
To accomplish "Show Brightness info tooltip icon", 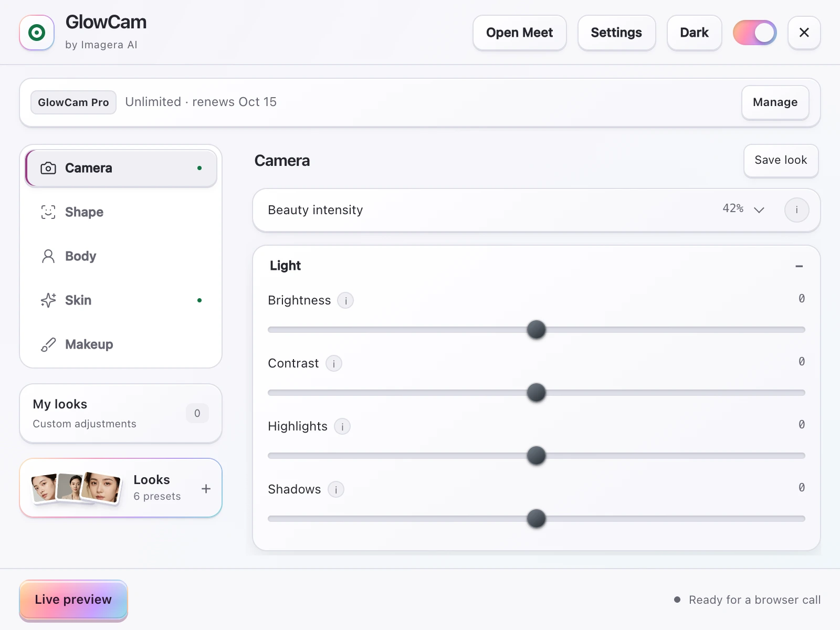I will 345,301.
